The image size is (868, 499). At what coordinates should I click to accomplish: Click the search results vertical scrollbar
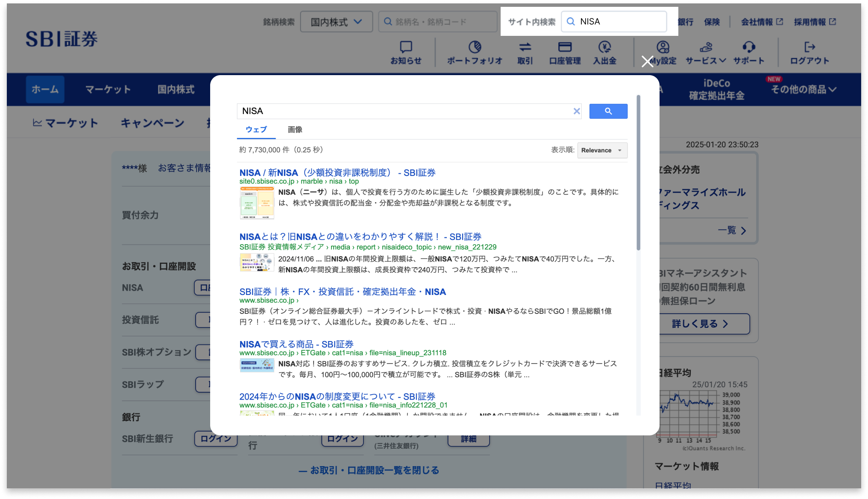[639, 173]
